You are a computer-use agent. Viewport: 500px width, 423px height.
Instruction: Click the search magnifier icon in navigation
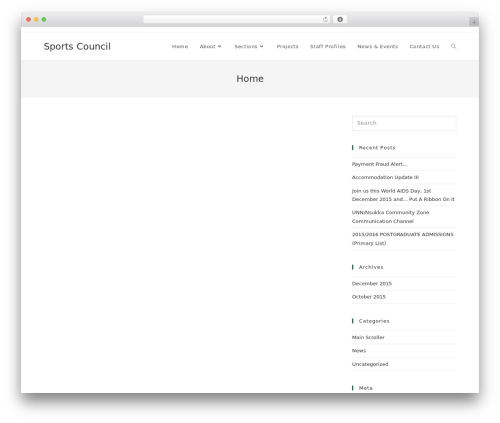453,46
